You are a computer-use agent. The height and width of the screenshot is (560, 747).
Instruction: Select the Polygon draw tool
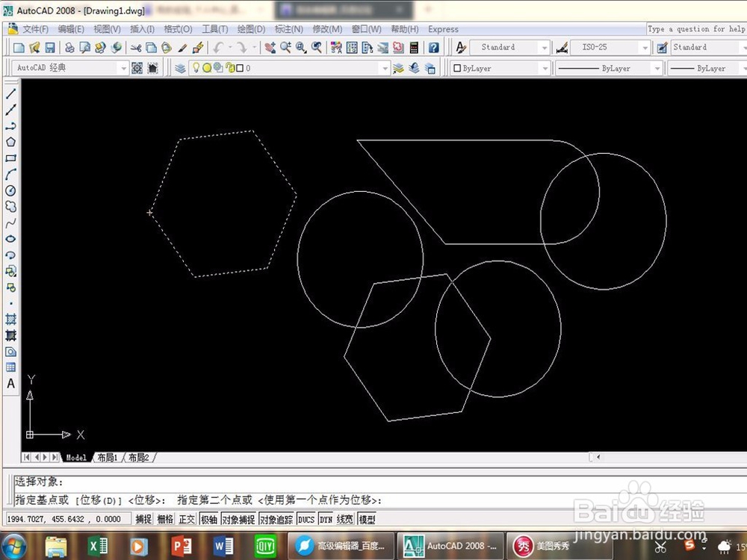click(10, 142)
